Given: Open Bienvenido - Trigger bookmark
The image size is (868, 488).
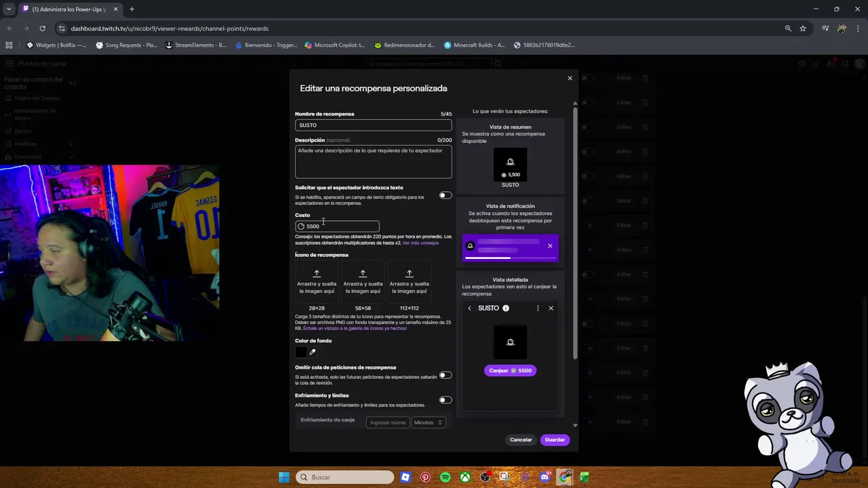Looking at the screenshot, I should (267, 45).
